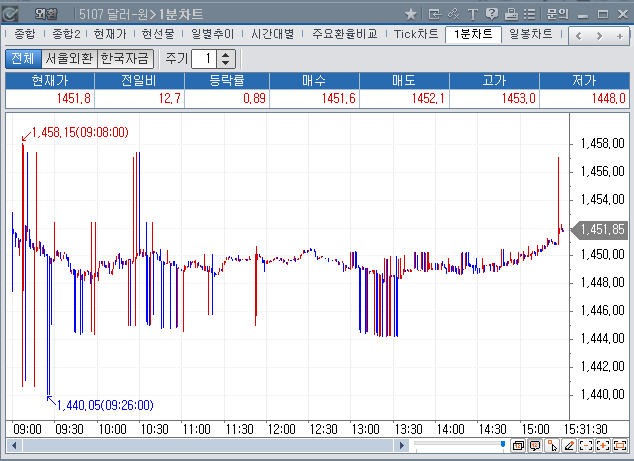Open the 현재가 tab
This screenshot has width=634, height=461.
[111, 34]
